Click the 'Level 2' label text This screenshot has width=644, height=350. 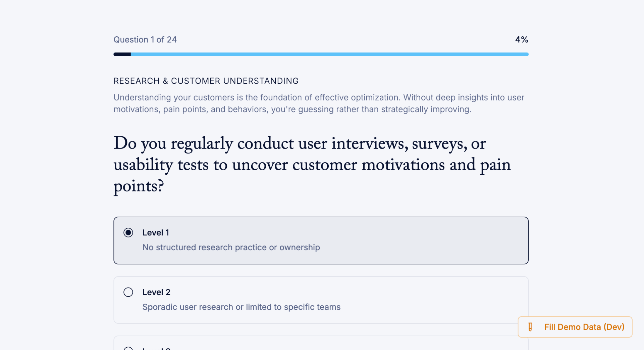(x=156, y=292)
